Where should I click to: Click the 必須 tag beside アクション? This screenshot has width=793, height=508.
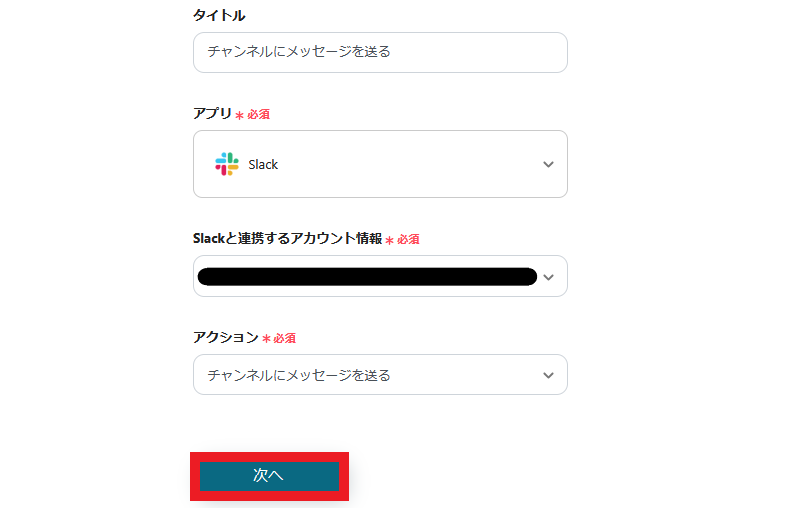click(x=284, y=339)
